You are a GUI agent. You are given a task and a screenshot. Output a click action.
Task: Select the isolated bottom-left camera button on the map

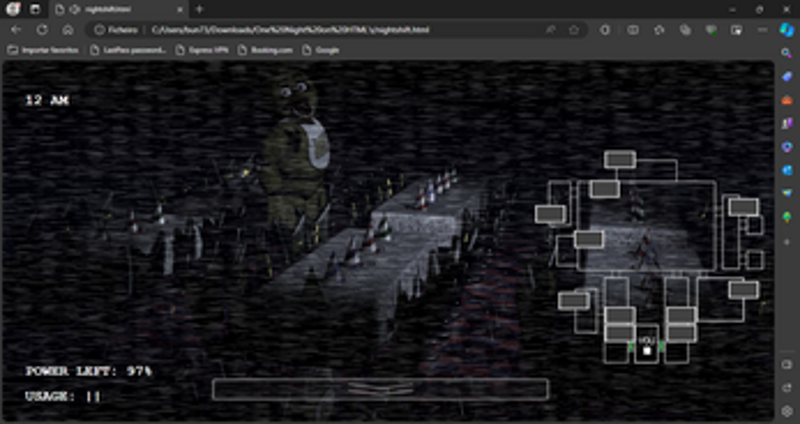tap(573, 301)
